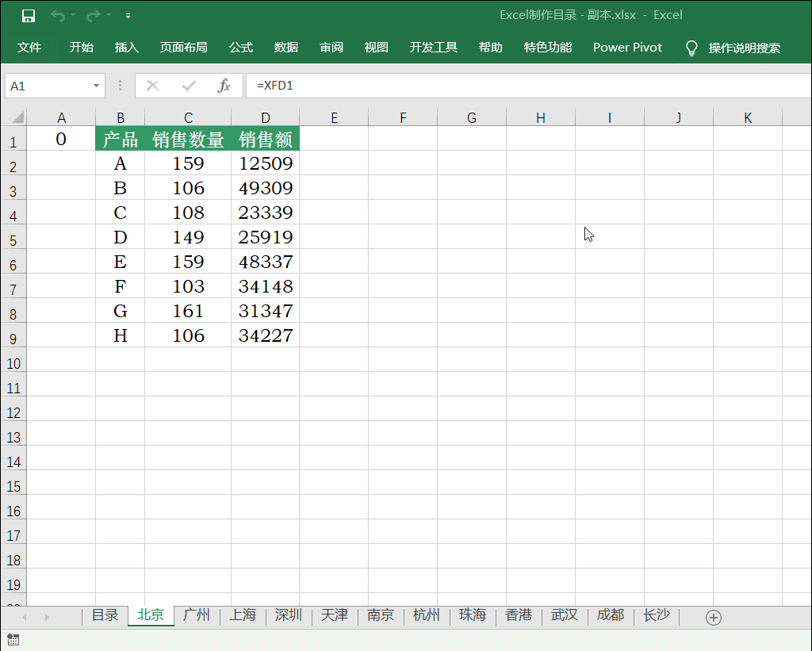812x651 pixels.
Task: Click the Cancel X icon in formula bar
Action: tap(153, 86)
